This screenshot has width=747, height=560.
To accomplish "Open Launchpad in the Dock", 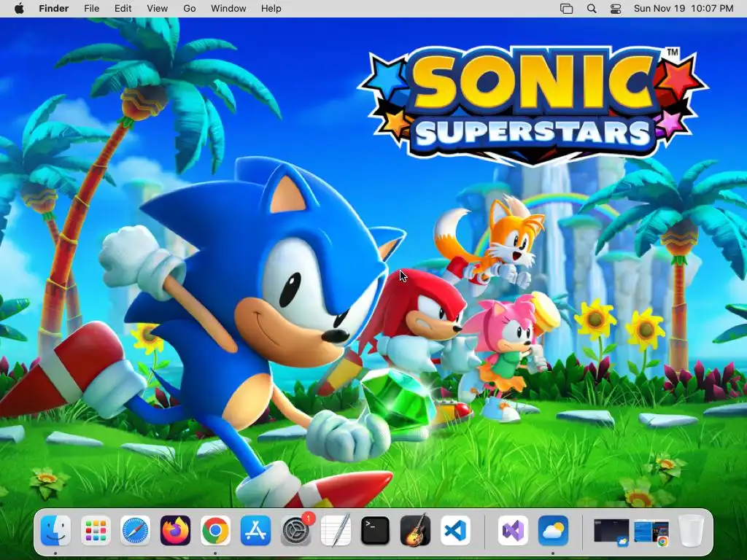I will pyautogui.click(x=96, y=530).
